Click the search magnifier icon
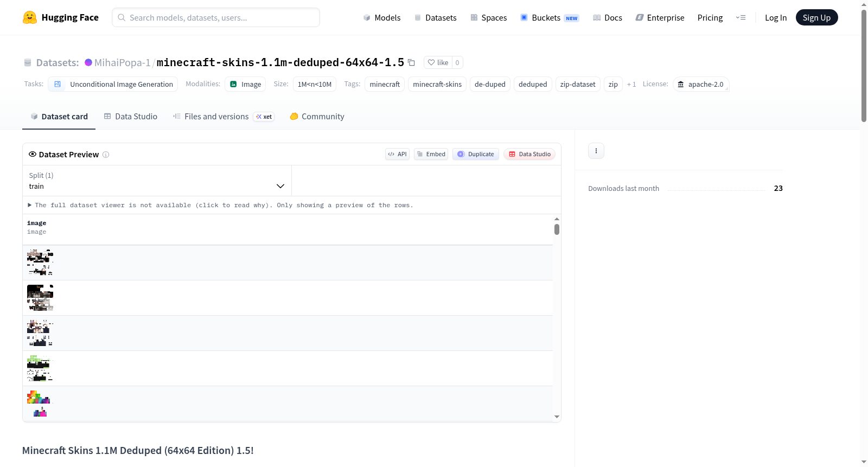This screenshot has height=467, width=868. [122, 17]
